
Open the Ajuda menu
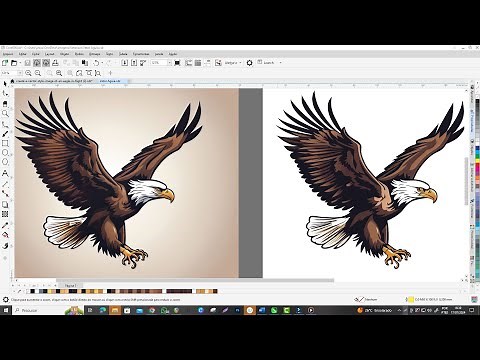coord(173,54)
